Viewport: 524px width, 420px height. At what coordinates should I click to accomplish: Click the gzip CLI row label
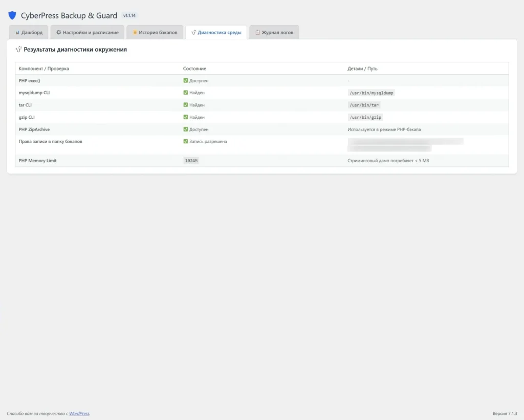[x=27, y=117]
